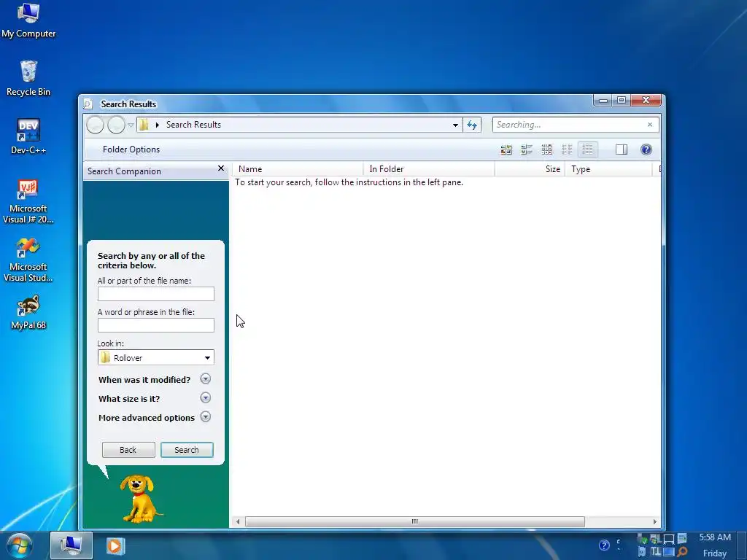Open recent pages arrow beside nav buttons
The image size is (747, 560).
point(131,125)
